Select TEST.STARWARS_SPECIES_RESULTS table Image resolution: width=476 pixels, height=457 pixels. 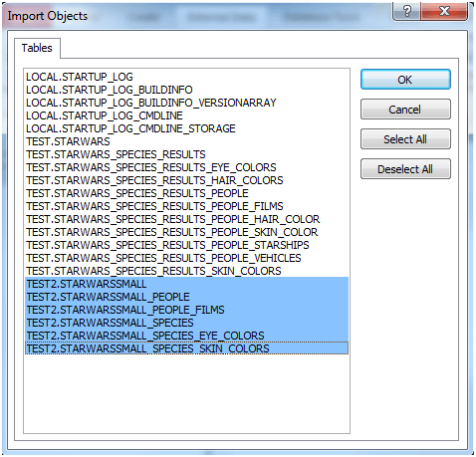click(x=186, y=154)
